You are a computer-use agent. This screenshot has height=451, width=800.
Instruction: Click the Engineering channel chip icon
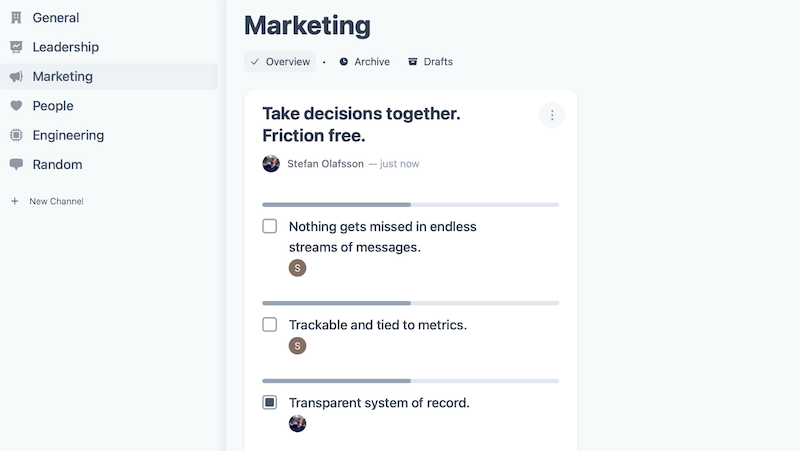pos(16,135)
